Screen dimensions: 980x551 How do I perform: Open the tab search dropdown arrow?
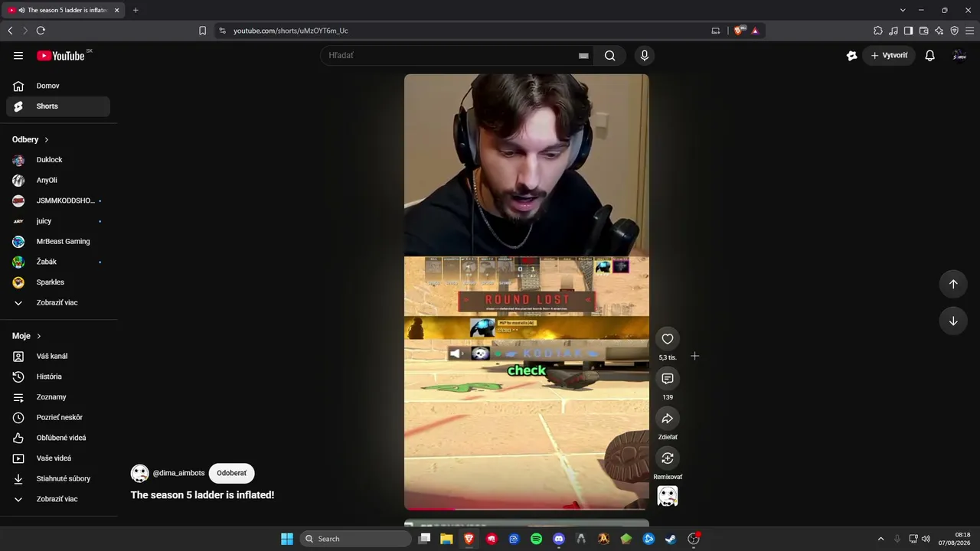click(903, 10)
